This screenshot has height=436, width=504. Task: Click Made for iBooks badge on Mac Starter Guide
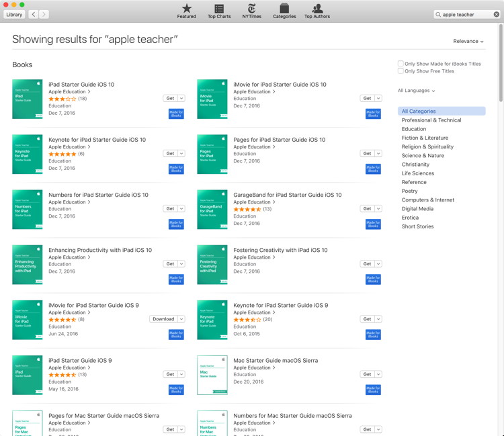[x=373, y=390]
